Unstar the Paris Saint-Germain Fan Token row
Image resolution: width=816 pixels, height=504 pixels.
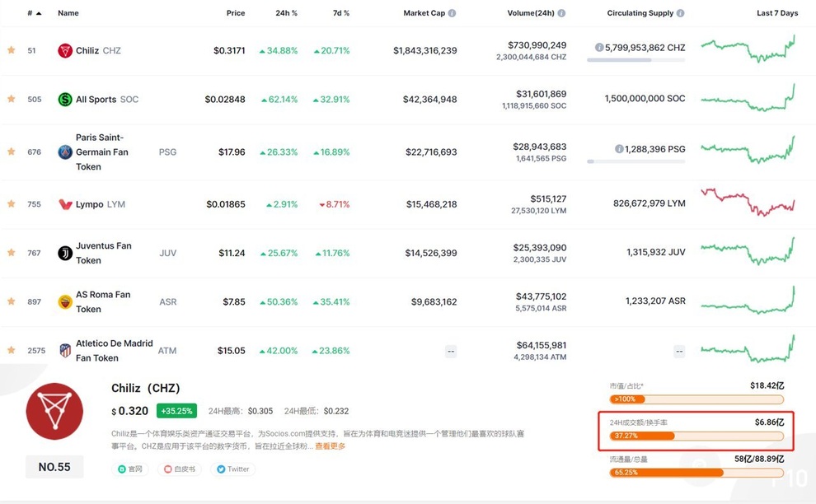point(11,152)
